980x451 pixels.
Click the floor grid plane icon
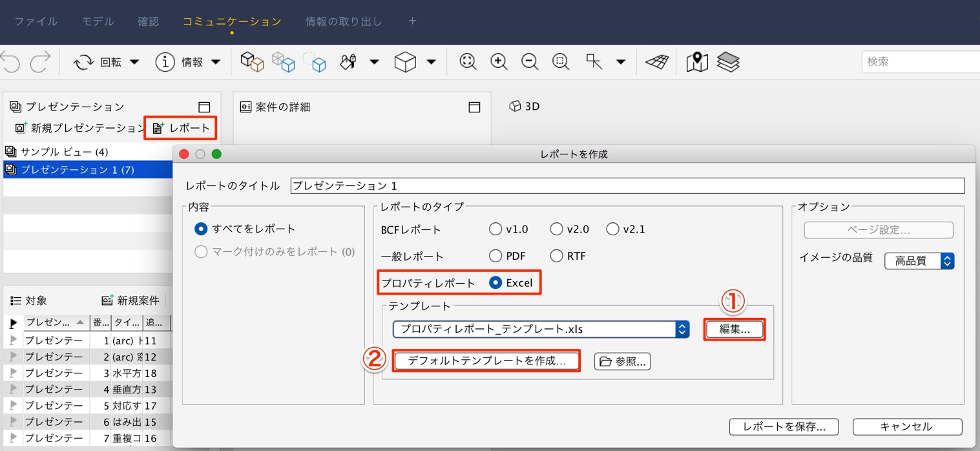click(x=657, y=62)
